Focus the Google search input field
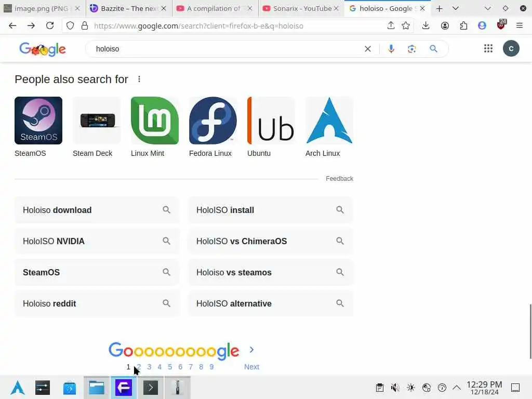This screenshot has height=399, width=532. tap(225, 49)
